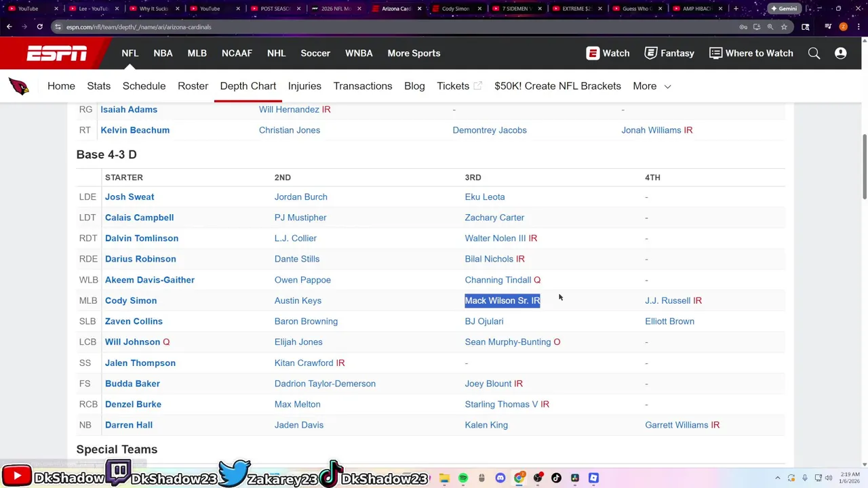This screenshot has width=868, height=488.
Task: Open the user profile icon
Action: 840,54
